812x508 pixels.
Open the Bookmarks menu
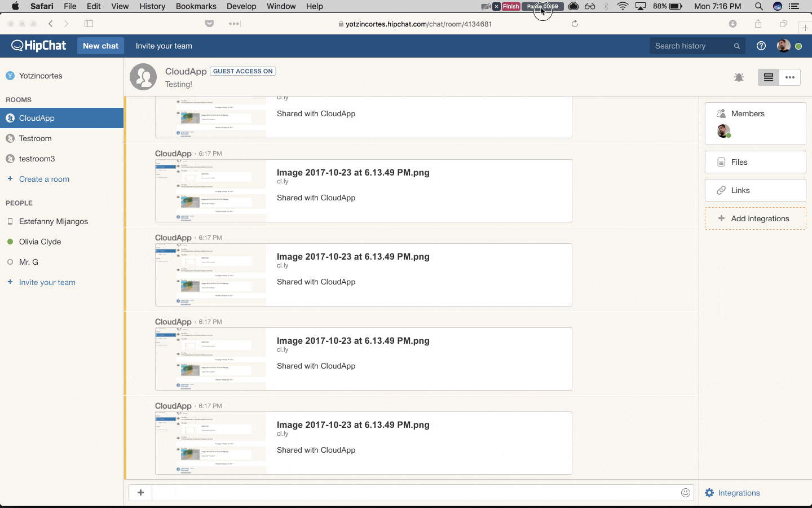pos(196,6)
